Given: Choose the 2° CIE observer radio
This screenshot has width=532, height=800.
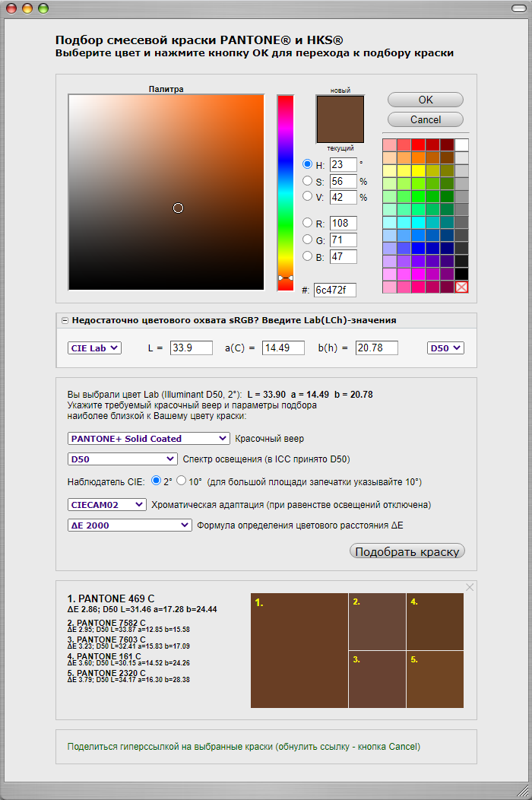Looking at the screenshot, I should tap(156, 481).
